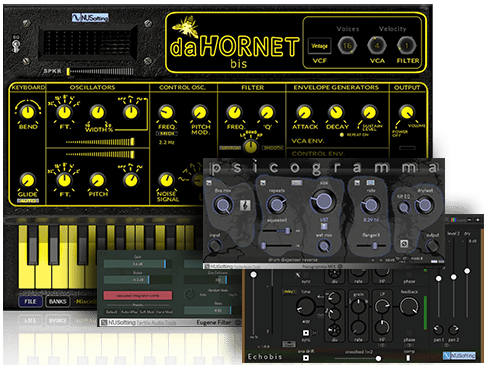Screen dimensions: 487x365
Task: Click the NUSofting logo in Eugene Filter
Action: 118,323
